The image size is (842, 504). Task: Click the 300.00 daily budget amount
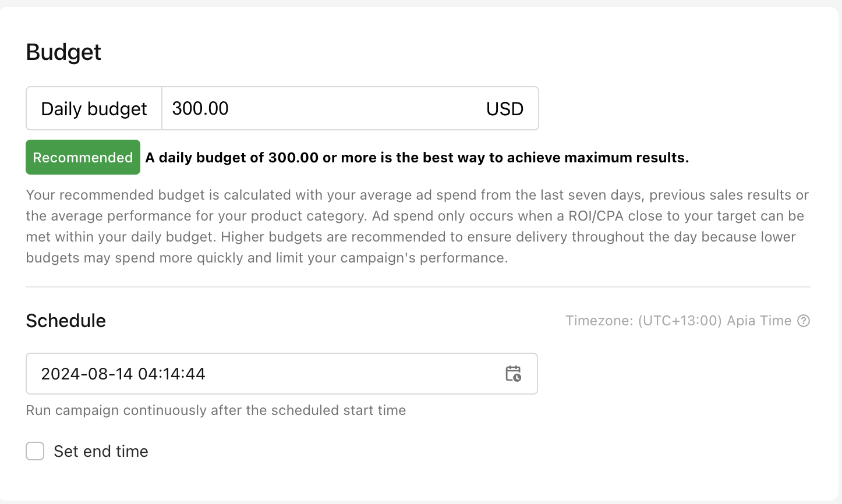pos(200,108)
